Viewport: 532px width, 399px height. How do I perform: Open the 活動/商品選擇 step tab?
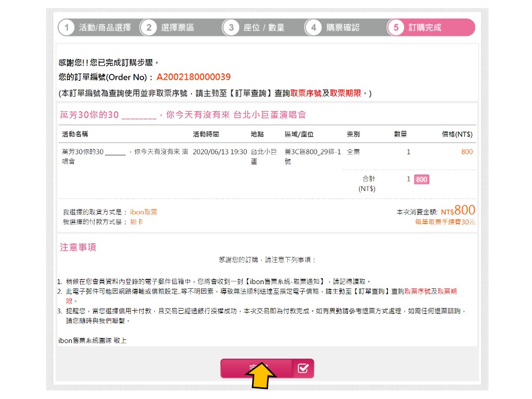(105, 28)
